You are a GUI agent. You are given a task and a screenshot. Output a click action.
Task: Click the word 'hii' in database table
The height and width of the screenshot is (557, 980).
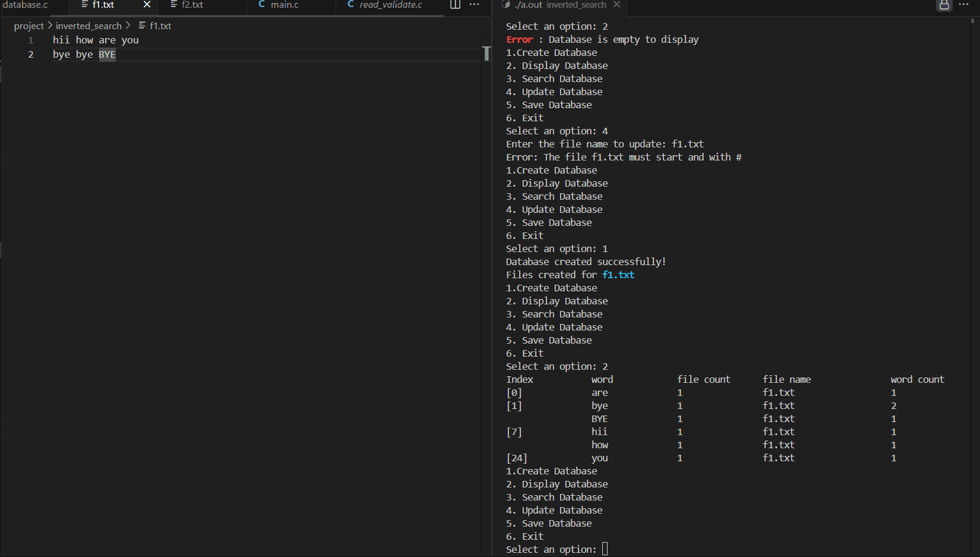coord(599,432)
